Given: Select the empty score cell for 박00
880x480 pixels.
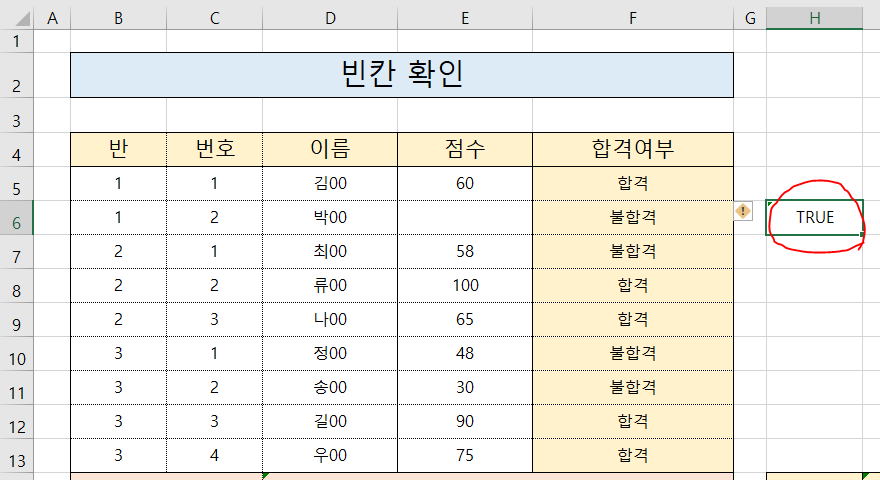Looking at the screenshot, I should click(465, 217).
